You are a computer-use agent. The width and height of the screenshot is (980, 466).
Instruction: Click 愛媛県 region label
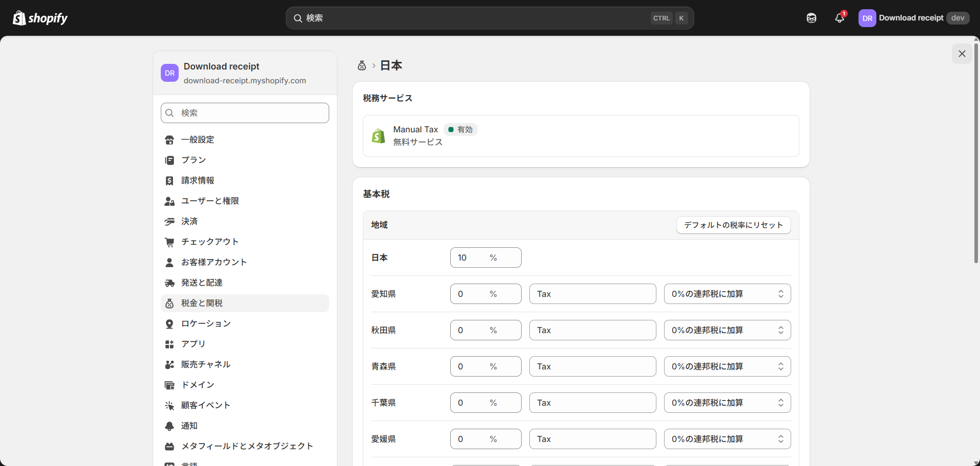pyautogui.click(x=383, y=439)
